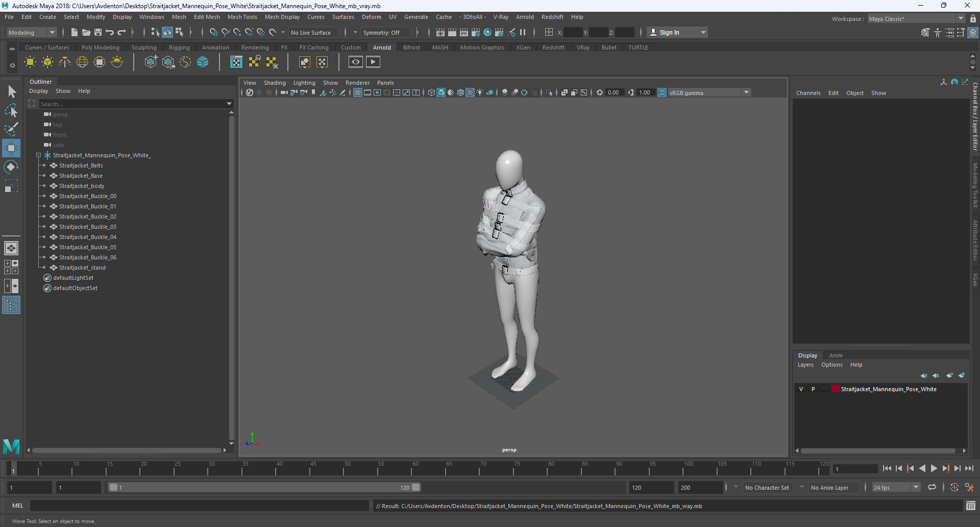Save the current scene
This screenshot has height=527, width=980.
tap(98, 32)
